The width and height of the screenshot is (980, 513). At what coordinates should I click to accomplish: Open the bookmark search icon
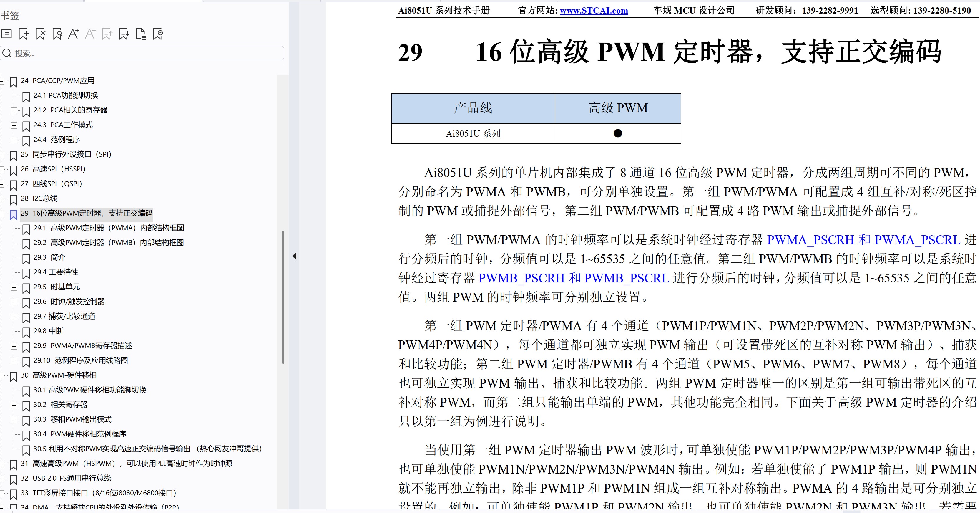click(x=57, y=34)
